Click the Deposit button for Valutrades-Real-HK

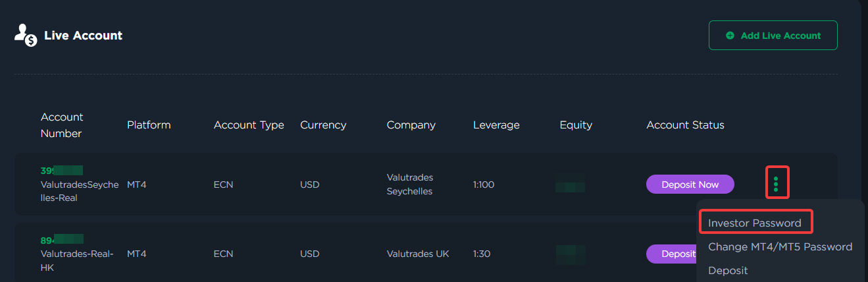[671, 254]
